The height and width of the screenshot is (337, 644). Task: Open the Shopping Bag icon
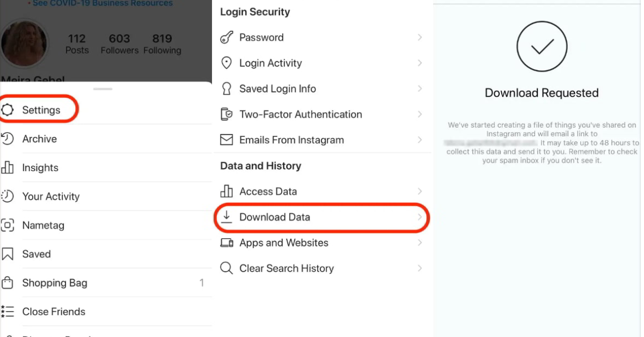point(8,283)
